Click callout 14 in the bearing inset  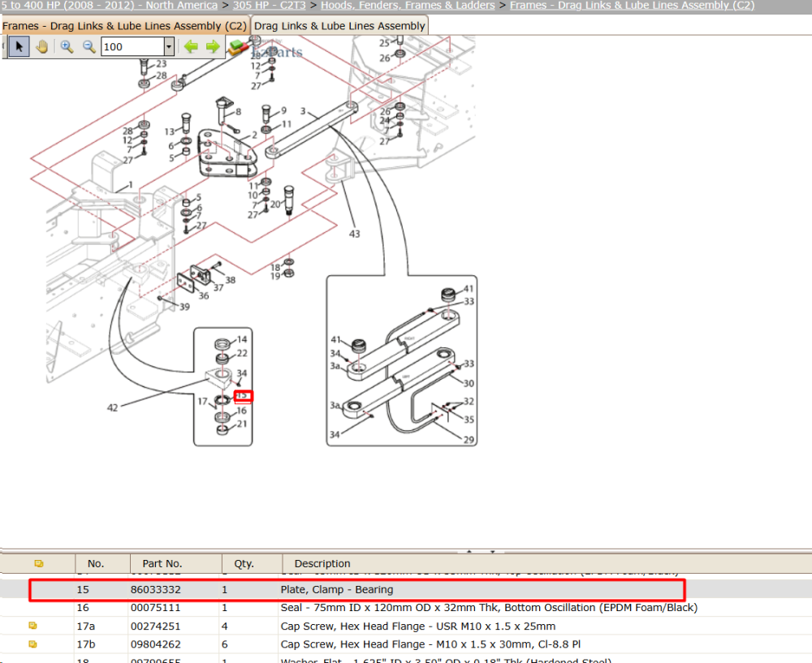[242, 339]
